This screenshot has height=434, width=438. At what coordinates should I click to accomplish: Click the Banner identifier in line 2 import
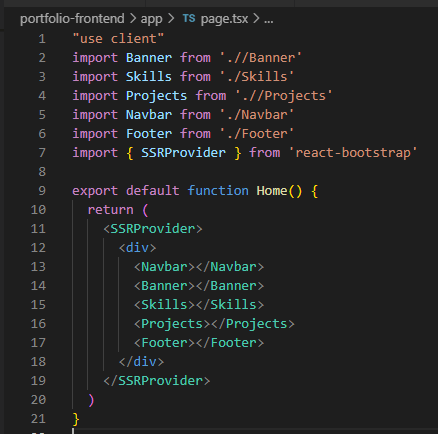pos(149,58)
